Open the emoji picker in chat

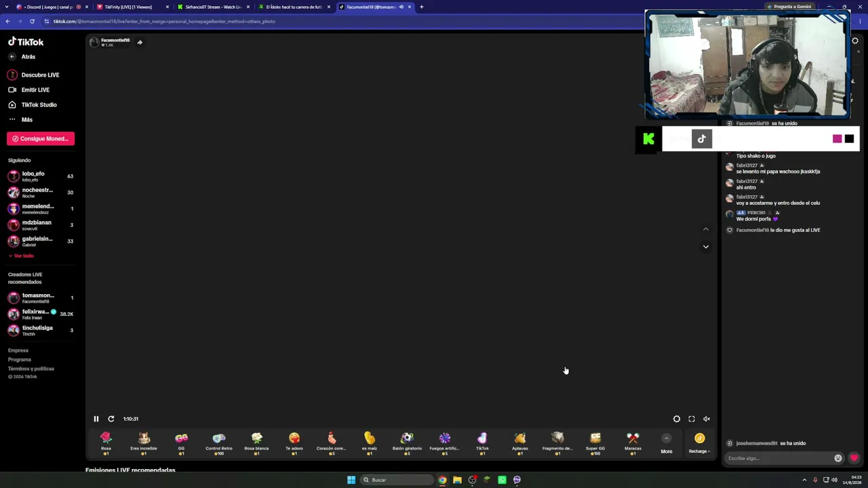(838, 458)
